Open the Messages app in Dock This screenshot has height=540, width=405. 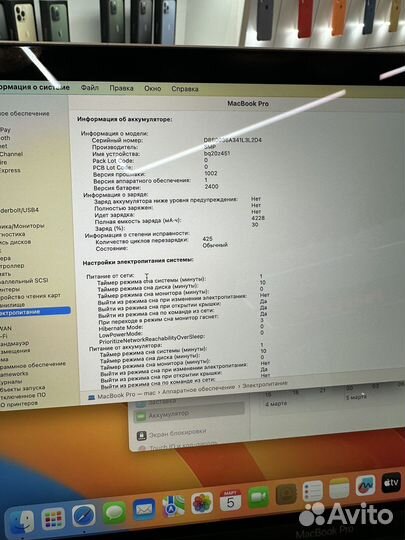pyautogui.click(x=114, y=512)
